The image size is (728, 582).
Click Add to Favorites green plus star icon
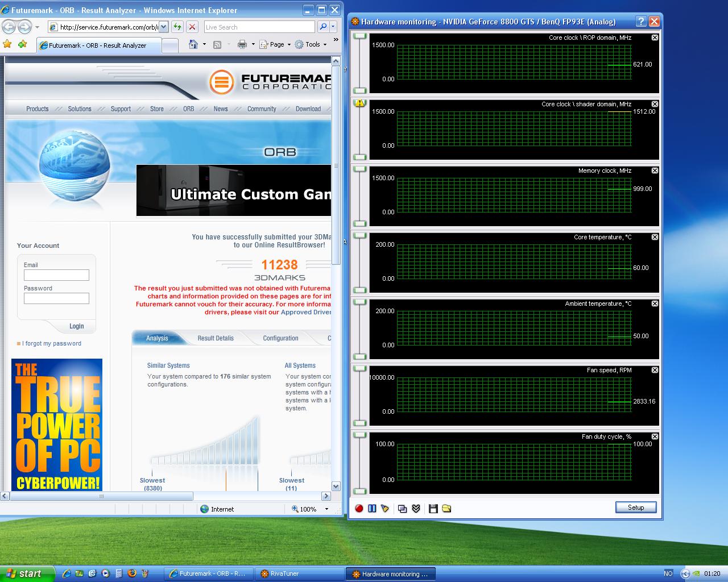(23, 44)
